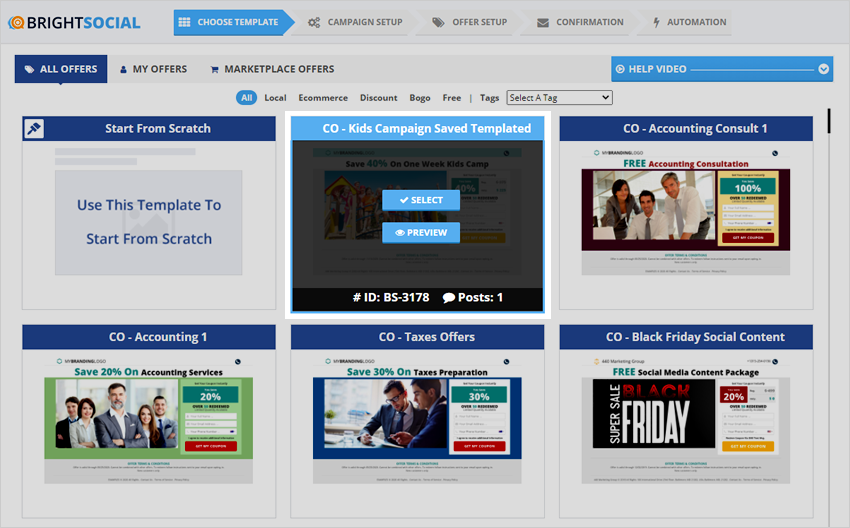The height and width of the screenshot is (528, 850).
Task: Switch to the My Offers tab
Action: tap(153, 69)
